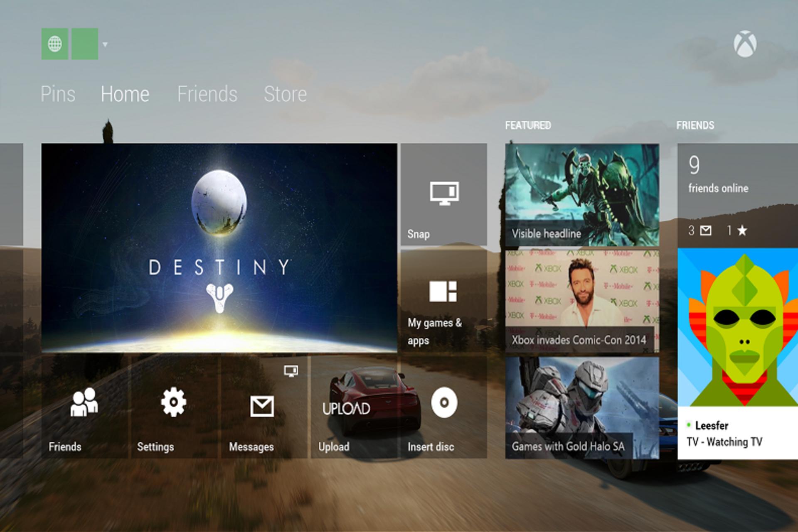Click the Snap screen icon

coord(444,193)
